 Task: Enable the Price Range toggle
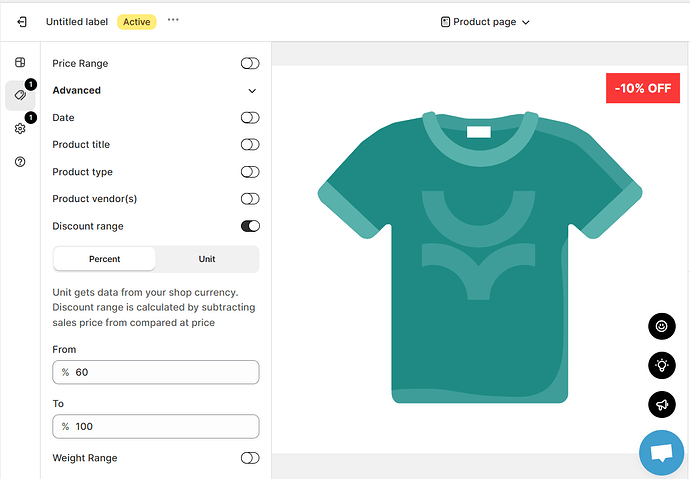pos(250,64)
